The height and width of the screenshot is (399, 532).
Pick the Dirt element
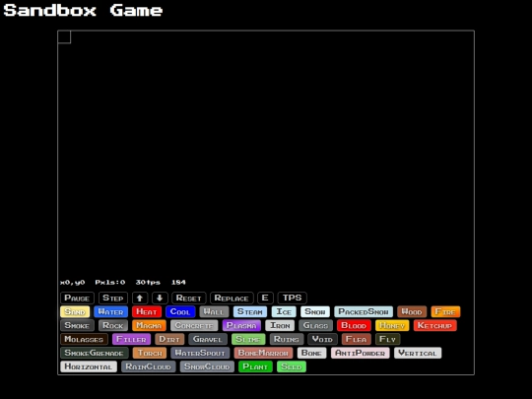[x=169, y=339]
